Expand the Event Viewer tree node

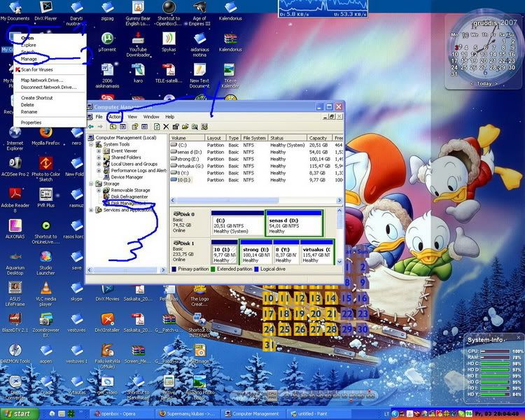(99, 151)
